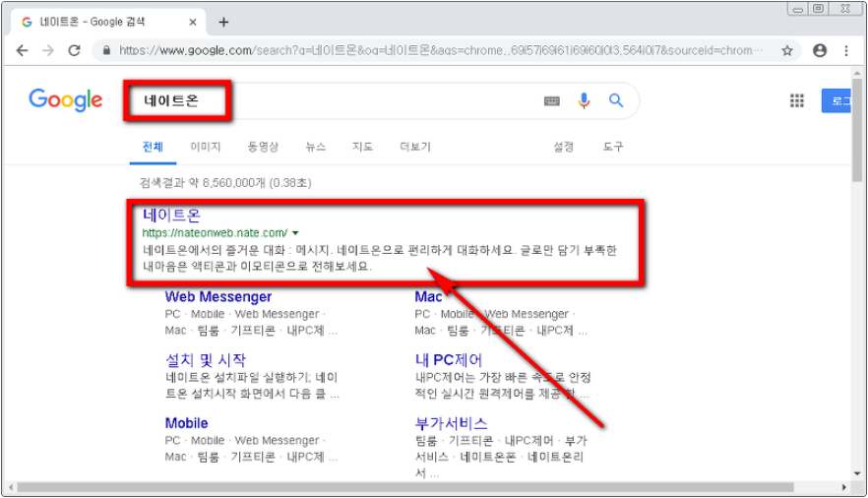Select the 네이트온 - Google 검색 browser tab

pyautogui.click(x=108, y=22)
